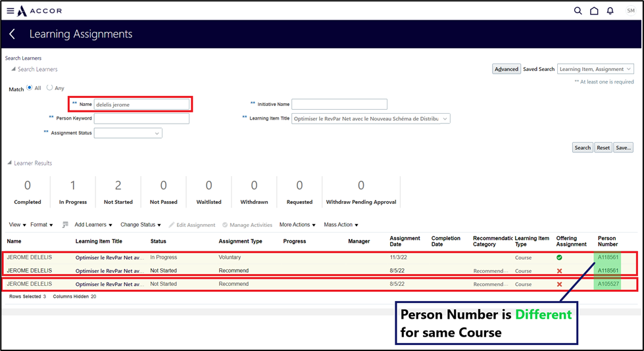Sort by the Learning Item Title column header
644x351 pixels.
[99, 241]
